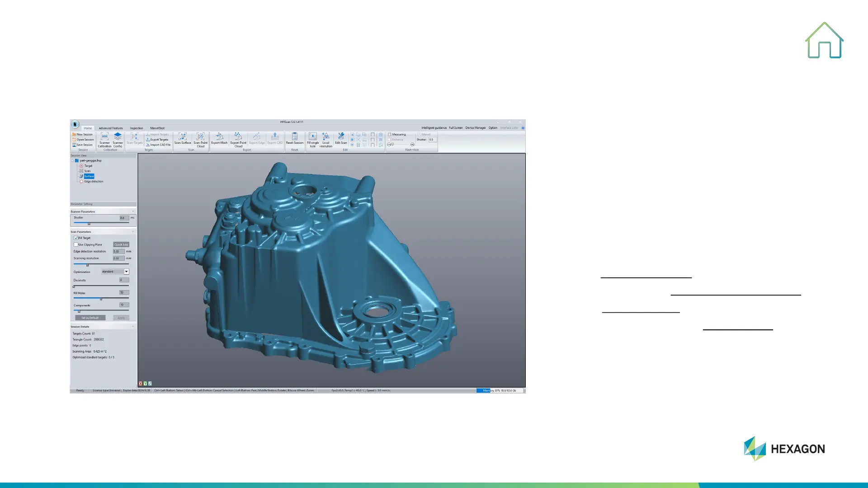868x488 pixels.
Task: Collapse the part-ganggai.hsp tree node
Action: click(72, 160)
